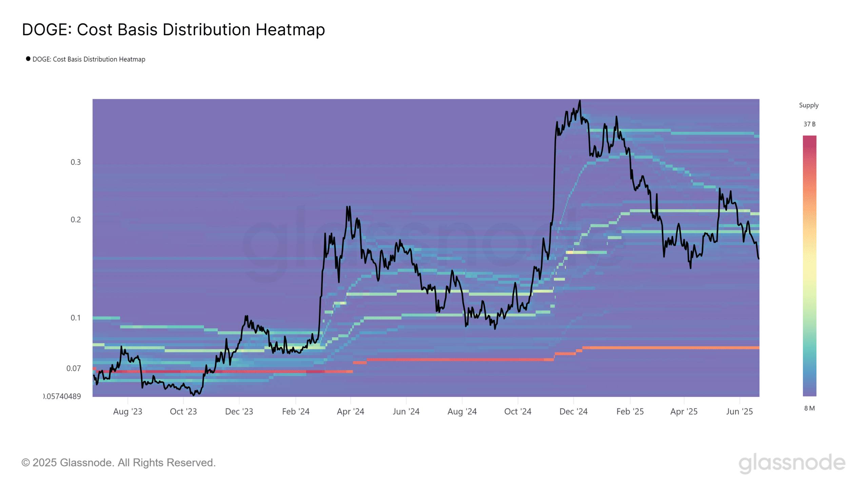Select the Feb '25 axis label
The image size is (868, 488).
click(630, 411)
